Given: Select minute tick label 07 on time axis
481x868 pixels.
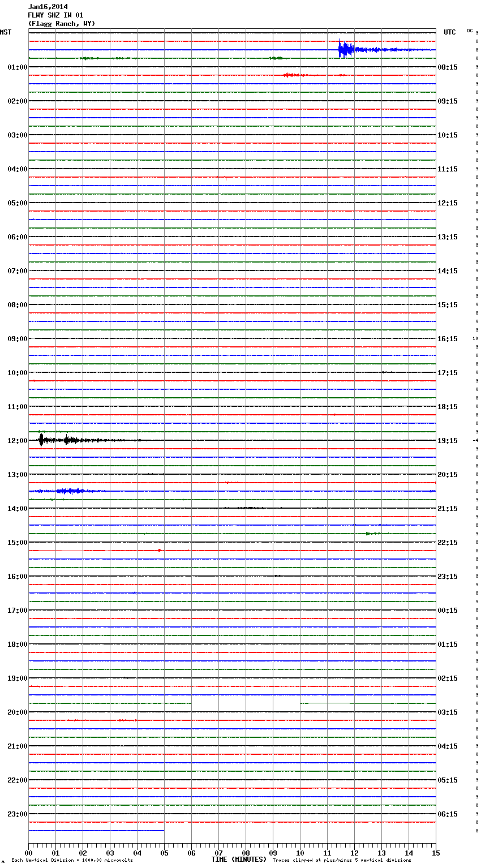Looking at the screenshot, I should click(x=218, y=853).
